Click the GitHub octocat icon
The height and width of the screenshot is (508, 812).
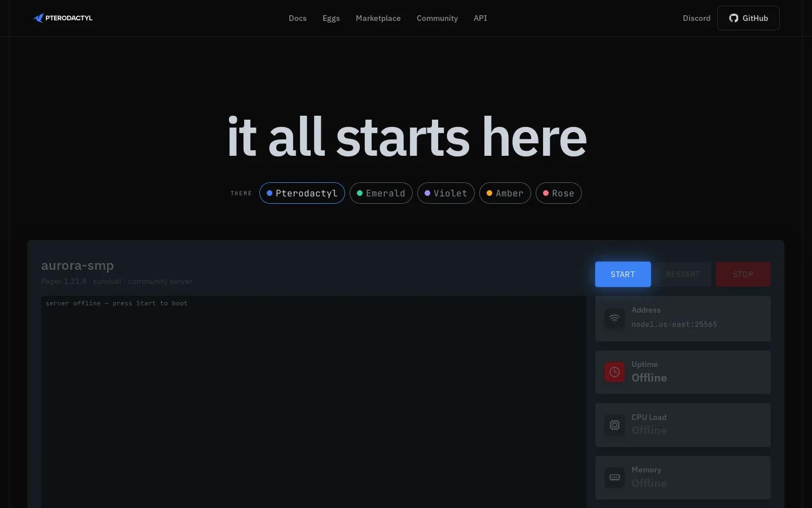[734, 18]
